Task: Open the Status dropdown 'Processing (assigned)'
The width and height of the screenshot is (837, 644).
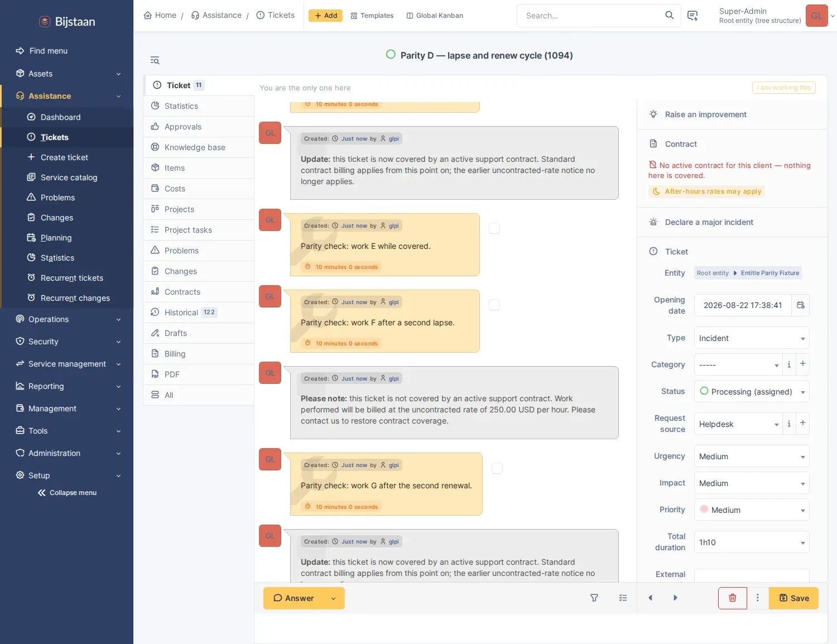Action: tap(752, 392)
